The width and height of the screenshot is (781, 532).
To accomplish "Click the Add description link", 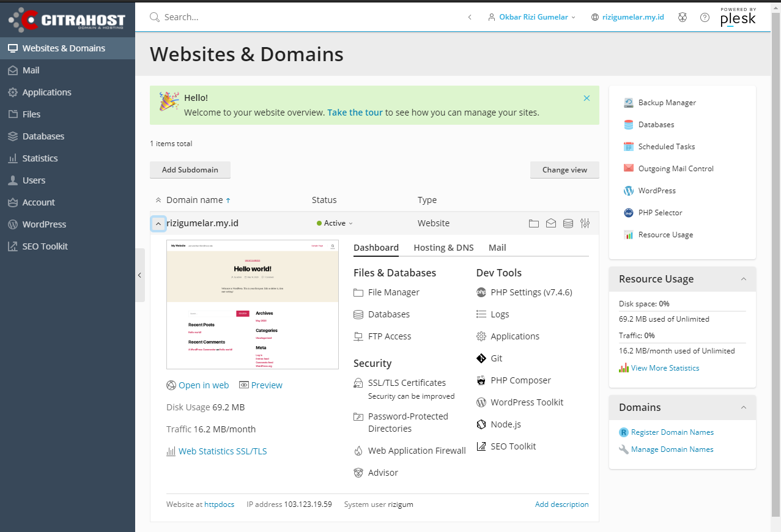I will tap(562, 504).
